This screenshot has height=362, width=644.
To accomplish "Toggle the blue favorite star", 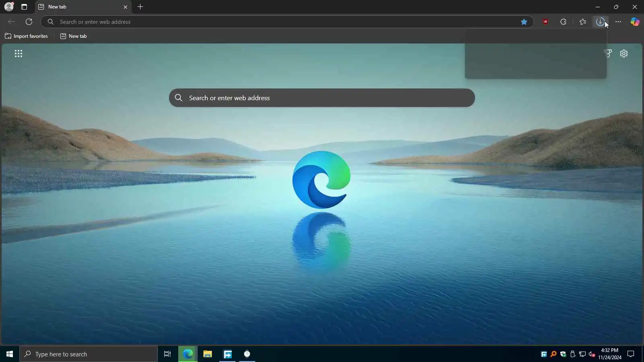I will point(524,22).
